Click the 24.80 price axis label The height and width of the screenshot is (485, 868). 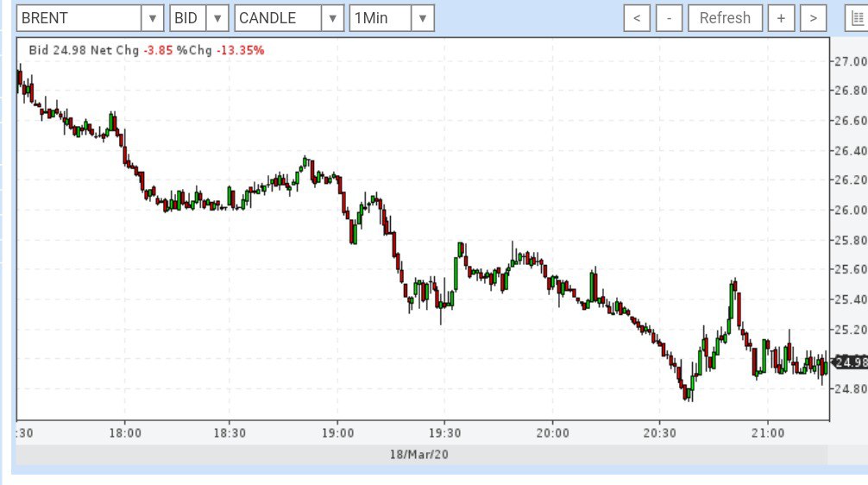click(851, 388)
